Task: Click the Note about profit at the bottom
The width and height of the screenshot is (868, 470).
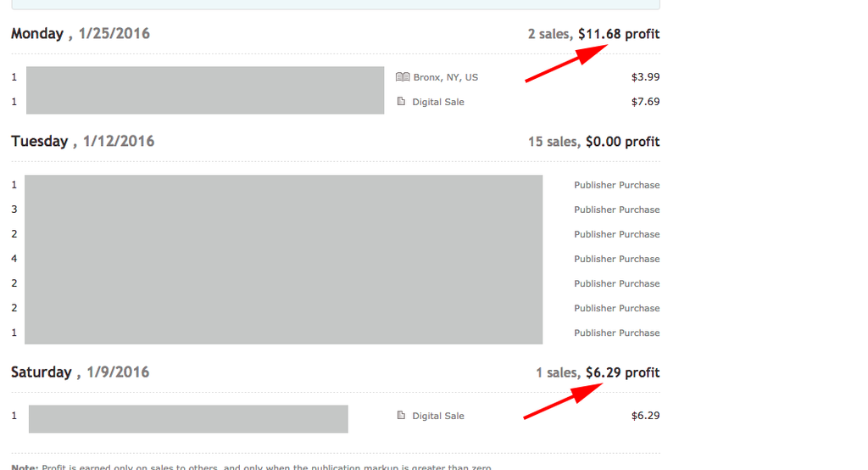Action: coord(254,467)
